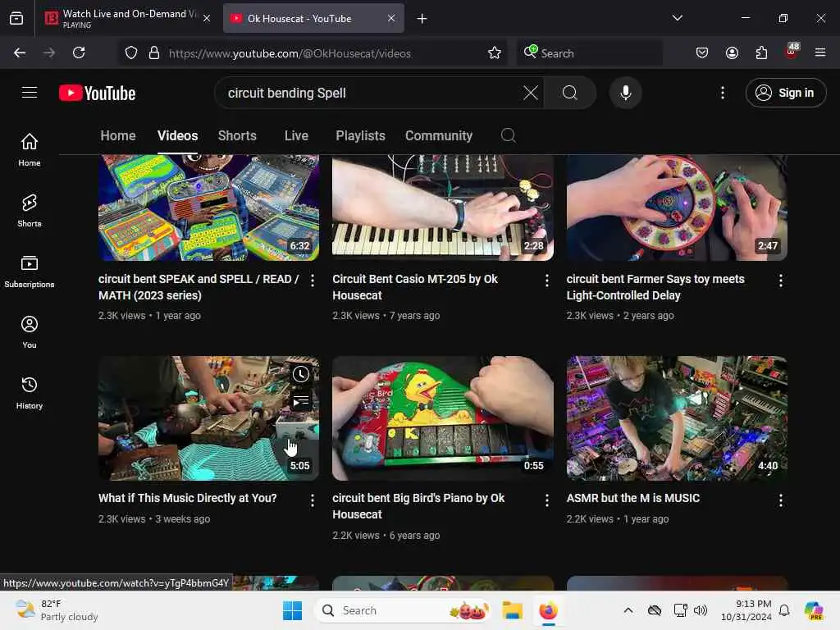Expand the list all tabs chevron
This screenshot has height=630, width=840.
click(x=677, y=18)
